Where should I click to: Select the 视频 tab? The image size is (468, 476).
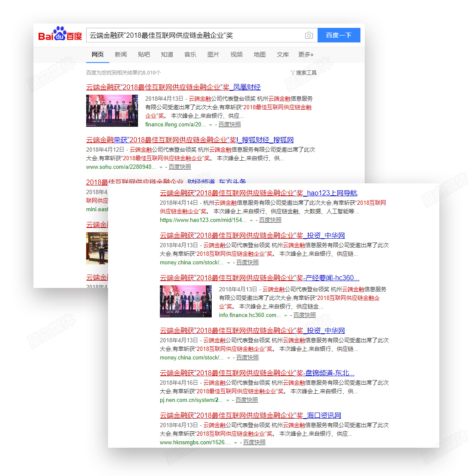(236, 55)
